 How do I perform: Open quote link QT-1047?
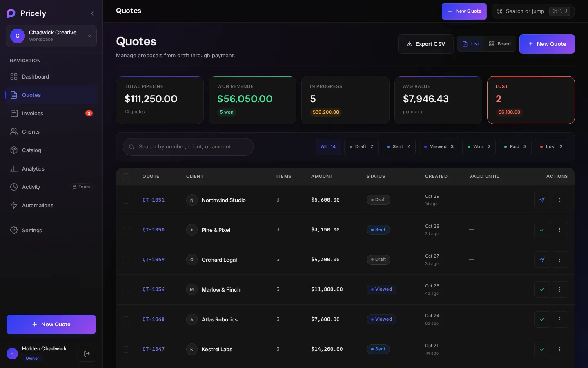tap(154, 349)
